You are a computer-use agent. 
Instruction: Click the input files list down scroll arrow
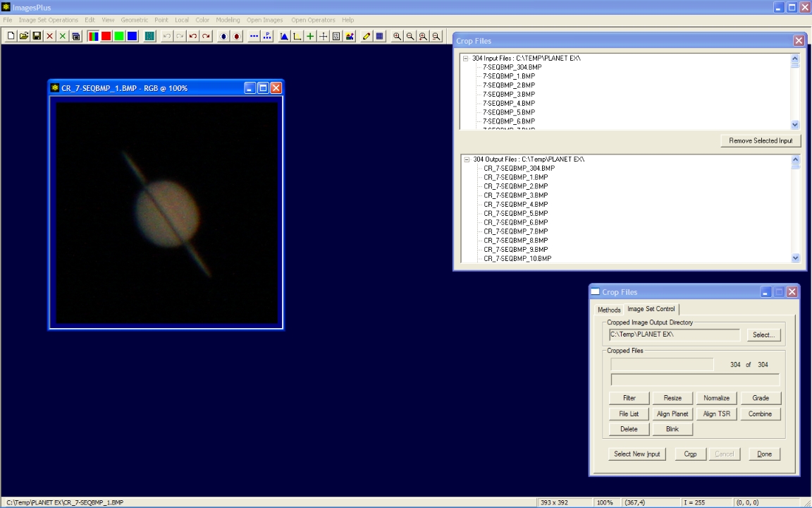[x=795, y=124]
